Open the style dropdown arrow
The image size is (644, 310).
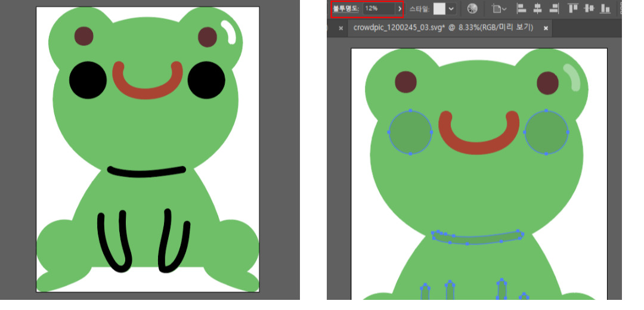point(451,9)
